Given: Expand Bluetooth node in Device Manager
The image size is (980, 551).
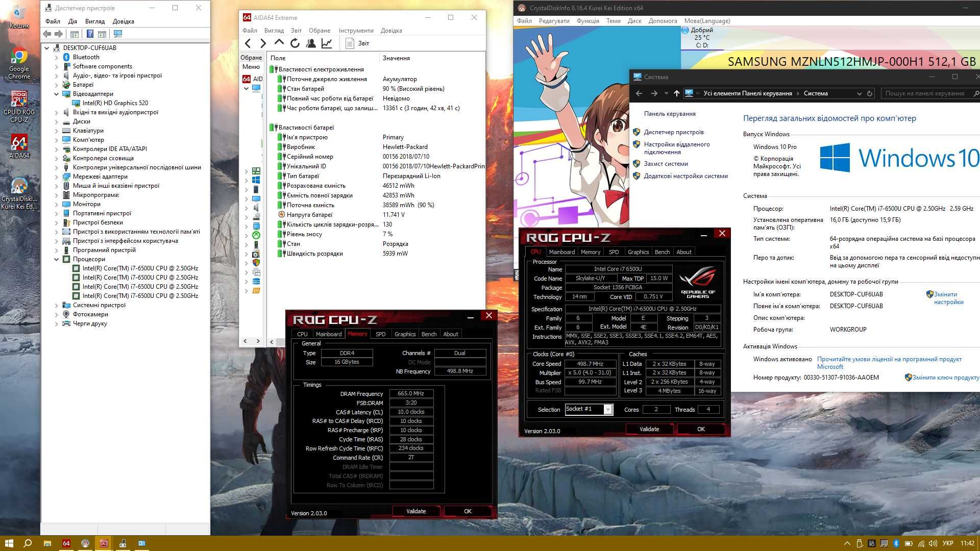Looking at the screenshot, I should pyautogui.click(x=57, y=57).
